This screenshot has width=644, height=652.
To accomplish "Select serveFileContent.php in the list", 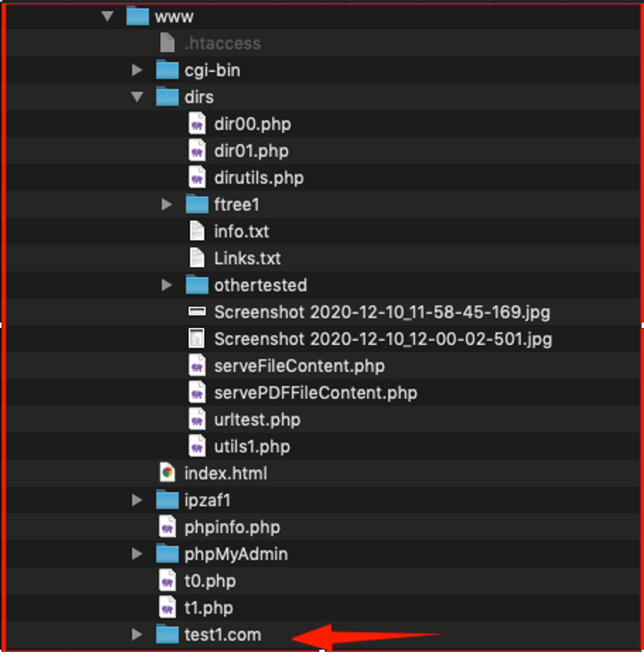I will pyautogui.click(x=299, y=366).
